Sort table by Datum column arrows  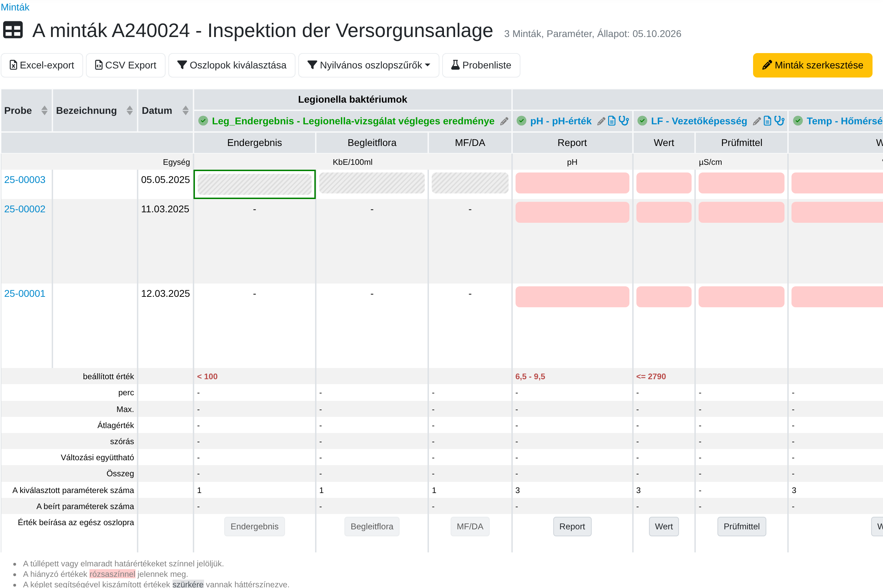point(185,111)
